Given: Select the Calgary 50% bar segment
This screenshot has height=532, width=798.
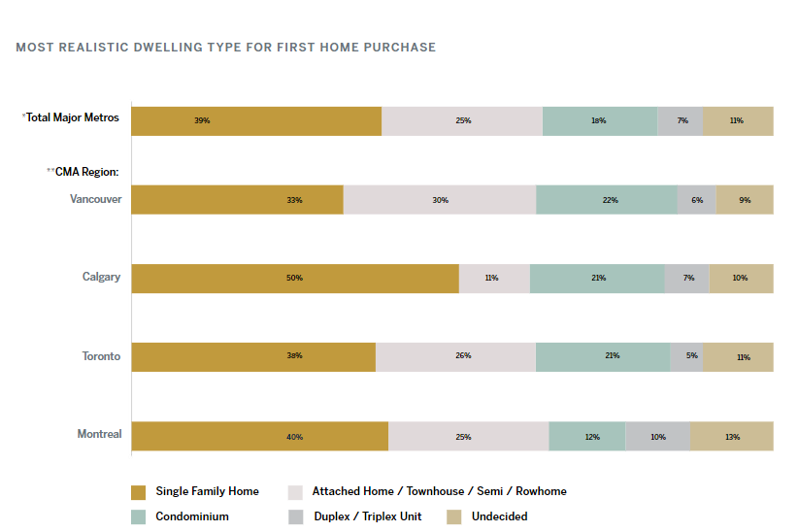Looking at the screenshot, I should click(295, 279).
